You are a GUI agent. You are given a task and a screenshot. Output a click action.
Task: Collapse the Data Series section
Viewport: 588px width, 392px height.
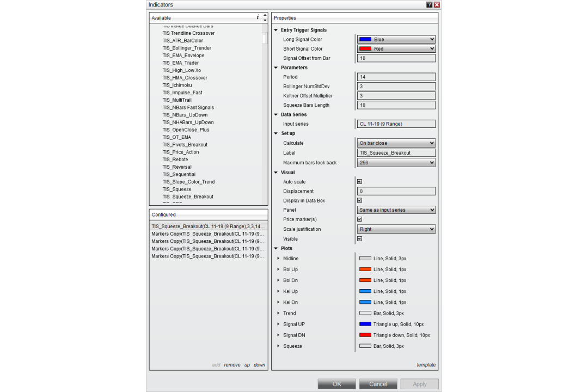(276, 114)
